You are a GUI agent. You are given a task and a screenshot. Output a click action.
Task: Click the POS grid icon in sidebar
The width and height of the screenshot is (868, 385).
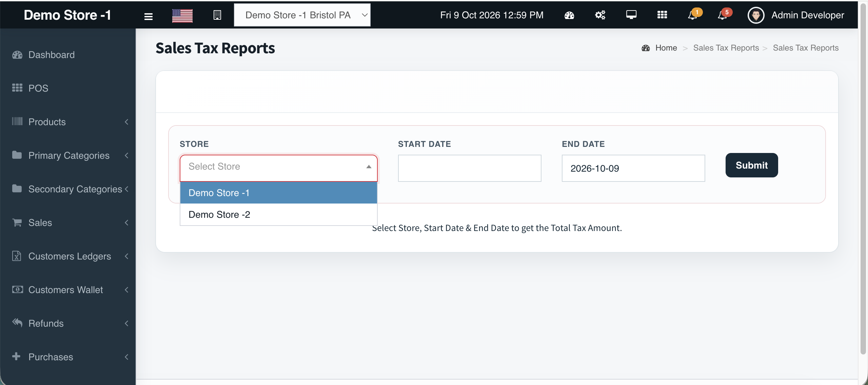coord(17,88)
